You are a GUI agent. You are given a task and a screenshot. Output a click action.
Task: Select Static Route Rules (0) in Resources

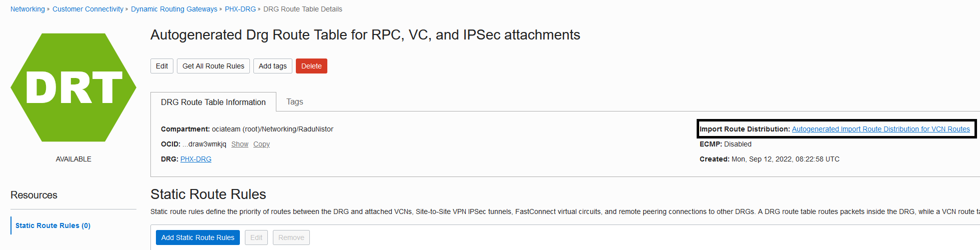(x=53, y=225)
